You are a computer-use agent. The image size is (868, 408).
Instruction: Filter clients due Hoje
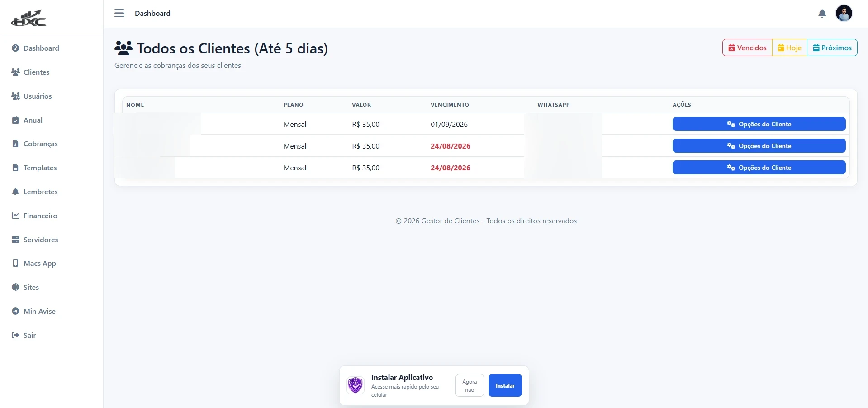pos(789,48)
